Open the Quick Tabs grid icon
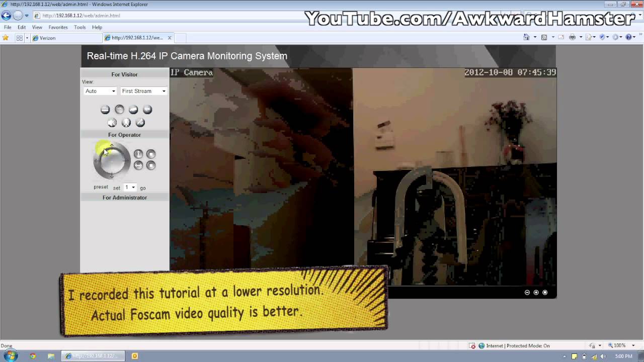Screen dimensions: 644x362 point(19,38)
